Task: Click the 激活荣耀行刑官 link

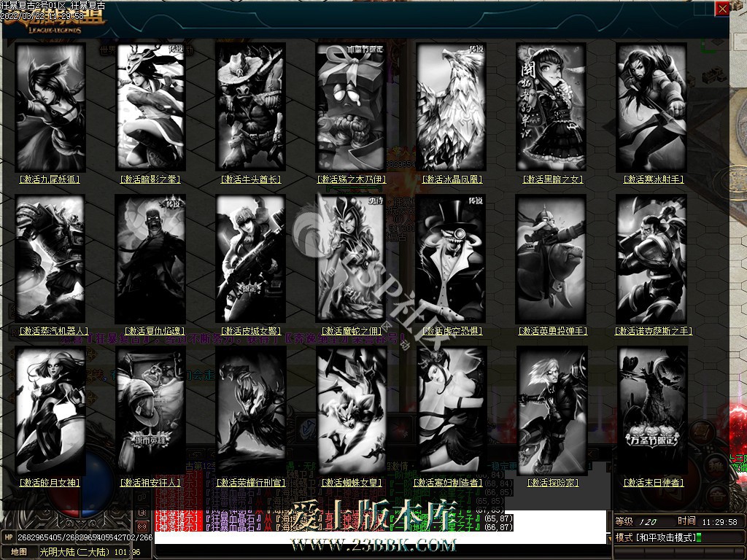Action: tap(251, 483)
